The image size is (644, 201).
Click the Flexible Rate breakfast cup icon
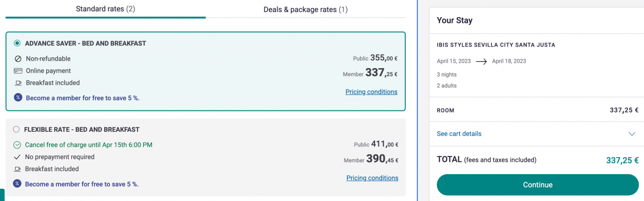pos(17,169)
